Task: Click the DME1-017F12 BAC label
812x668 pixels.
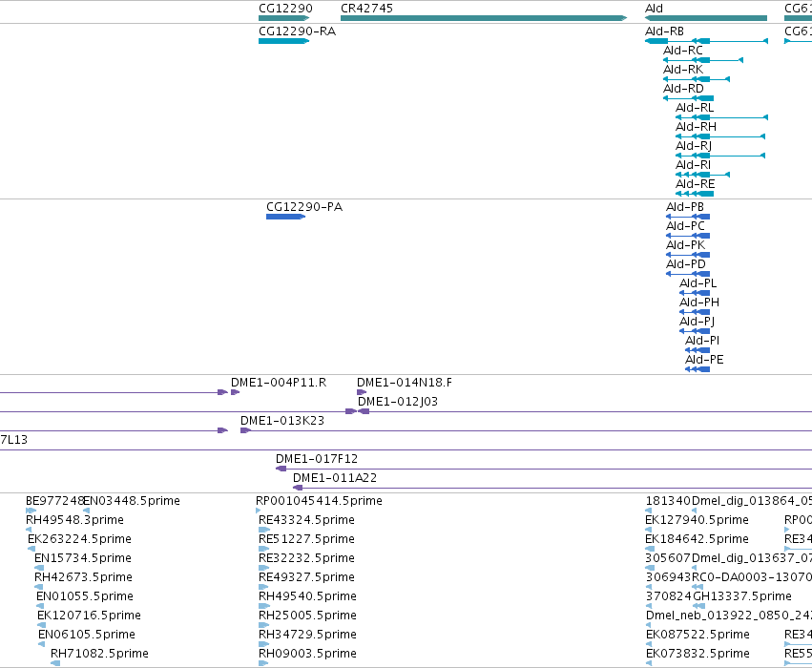Action: pos(317,459)
